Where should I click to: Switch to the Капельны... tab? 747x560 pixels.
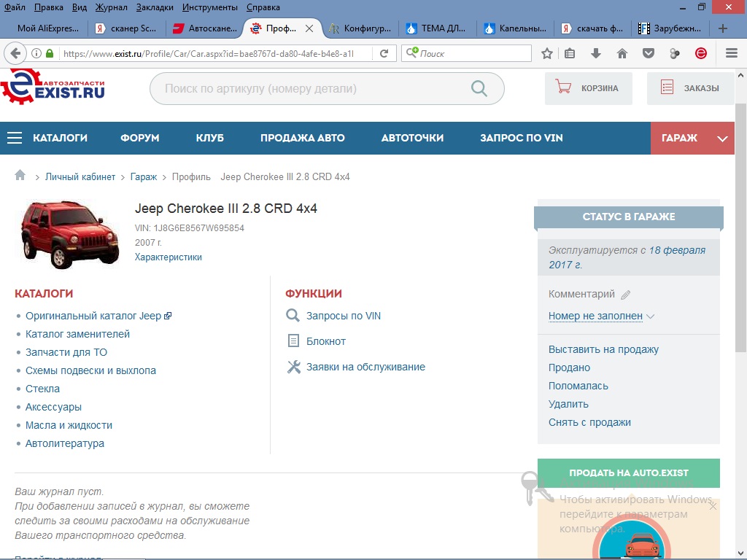pos(516,28)
